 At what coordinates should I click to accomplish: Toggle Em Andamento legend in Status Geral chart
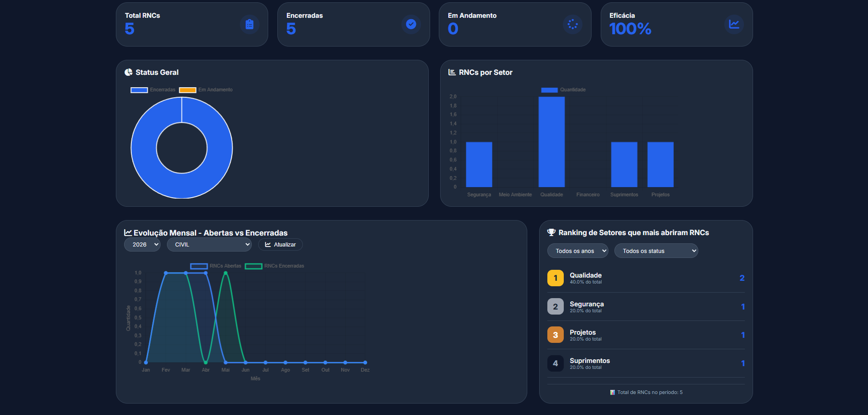(x=206, y=90)
